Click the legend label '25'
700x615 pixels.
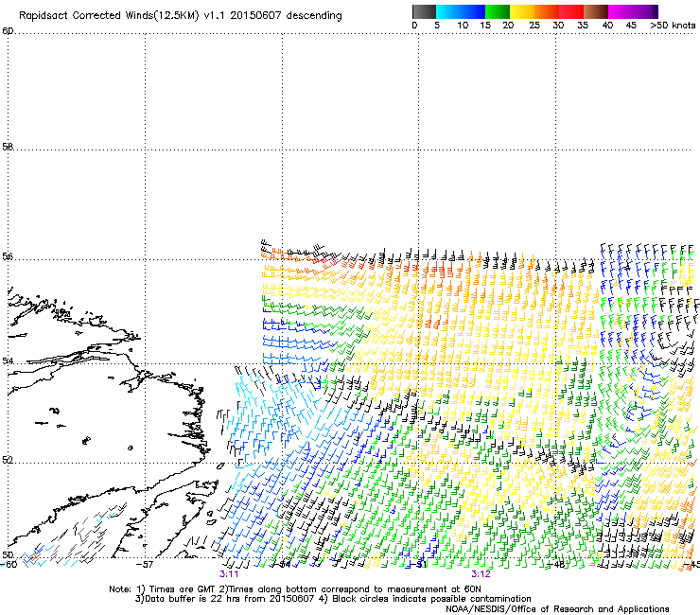click(x=534, y=26)
